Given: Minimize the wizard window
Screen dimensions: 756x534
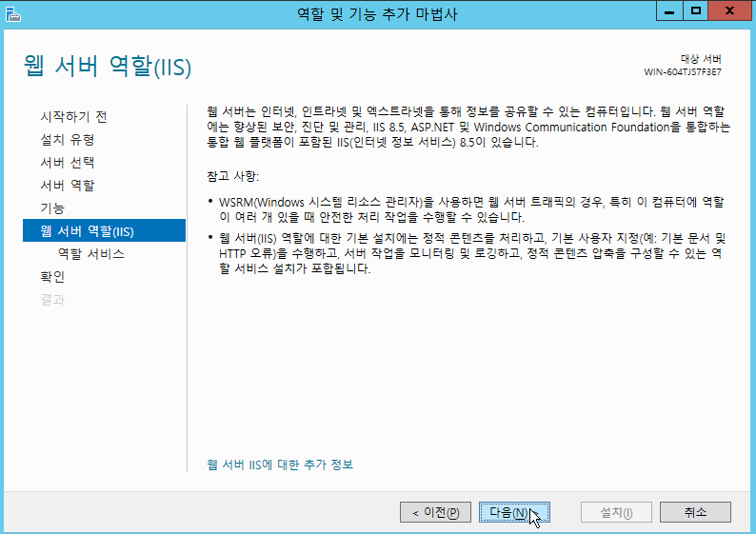Looking at the screenshot, I should pos(669,11).
